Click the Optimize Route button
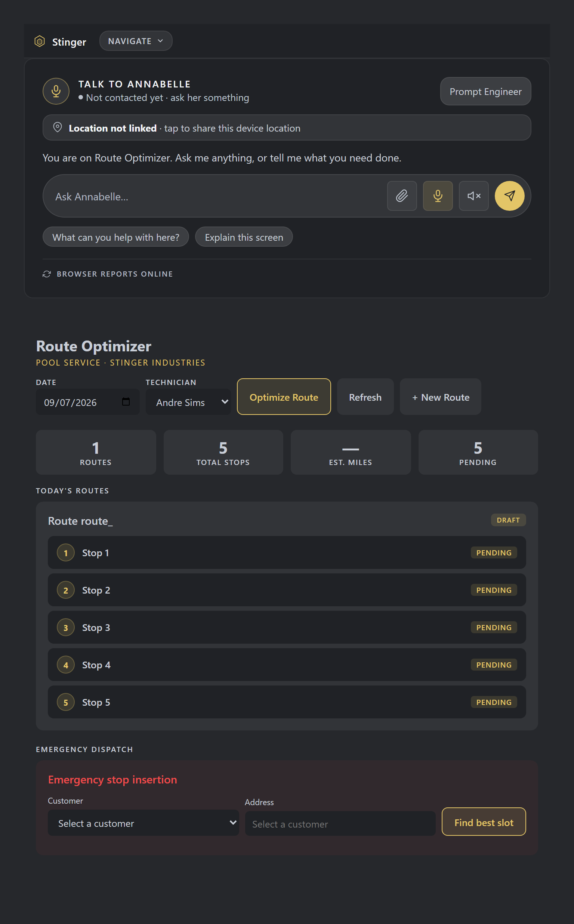The width and height of the screenshot is (574, 924). point(284,397)
